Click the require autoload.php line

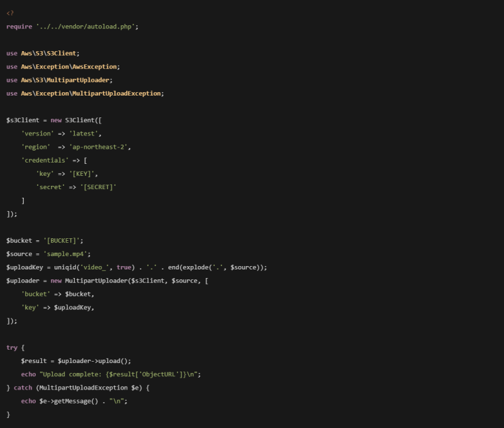coord(72,27)
